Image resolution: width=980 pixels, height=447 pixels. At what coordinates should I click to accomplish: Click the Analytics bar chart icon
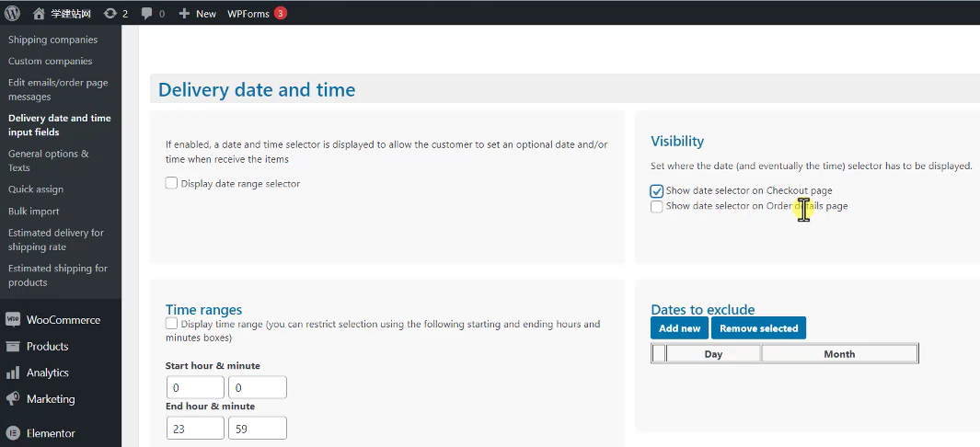[x=13, y=372]
